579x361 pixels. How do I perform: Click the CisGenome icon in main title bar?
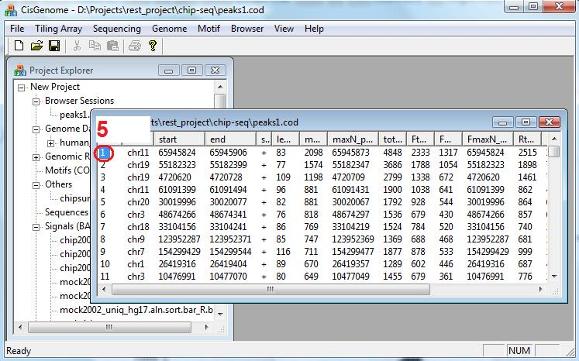[10, 9]
